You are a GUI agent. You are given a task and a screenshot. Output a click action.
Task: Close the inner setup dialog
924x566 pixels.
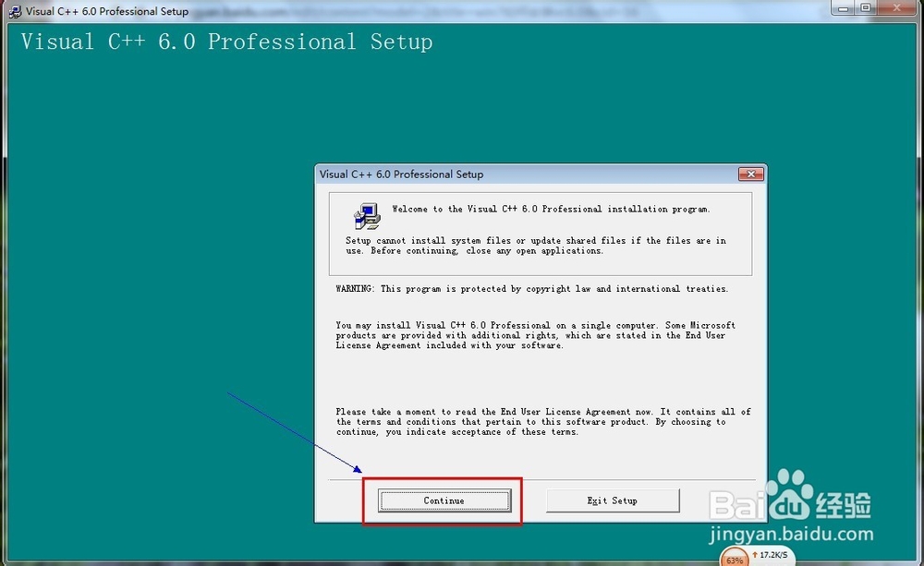click(750, 174)
